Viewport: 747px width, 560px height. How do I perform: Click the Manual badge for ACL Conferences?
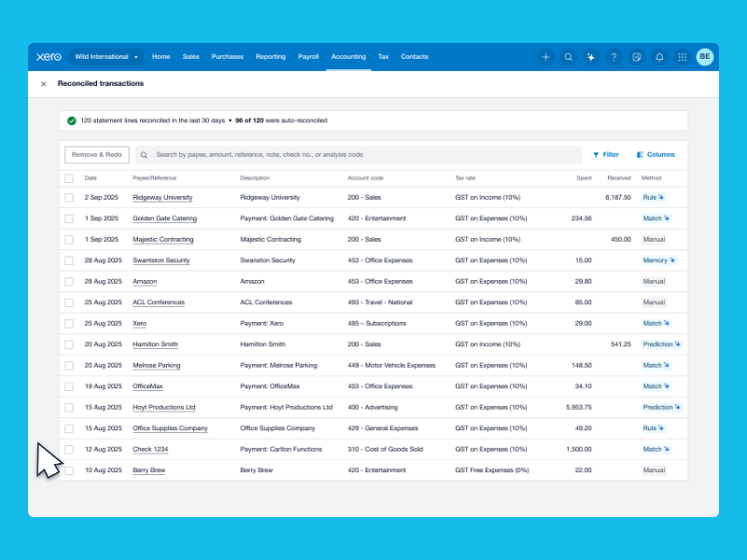point(655,302)
